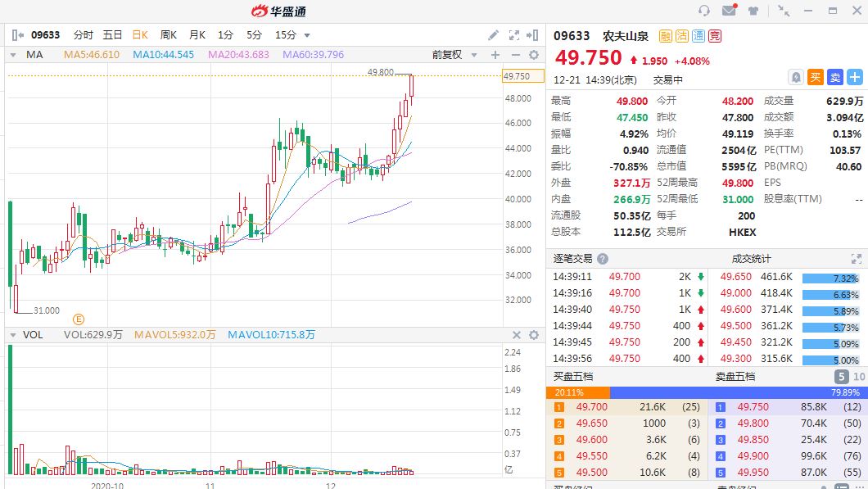
Task: Click the 融 margin tag icon
Action: [x=666, y=36]
